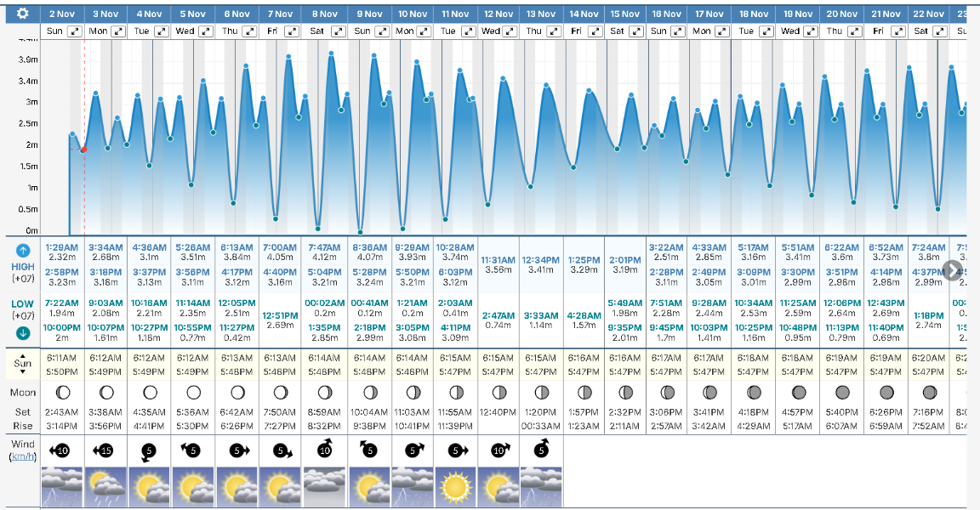980x510 pixels.
Task: Click the red current-time marker on graph
Action: coord(83,150)
